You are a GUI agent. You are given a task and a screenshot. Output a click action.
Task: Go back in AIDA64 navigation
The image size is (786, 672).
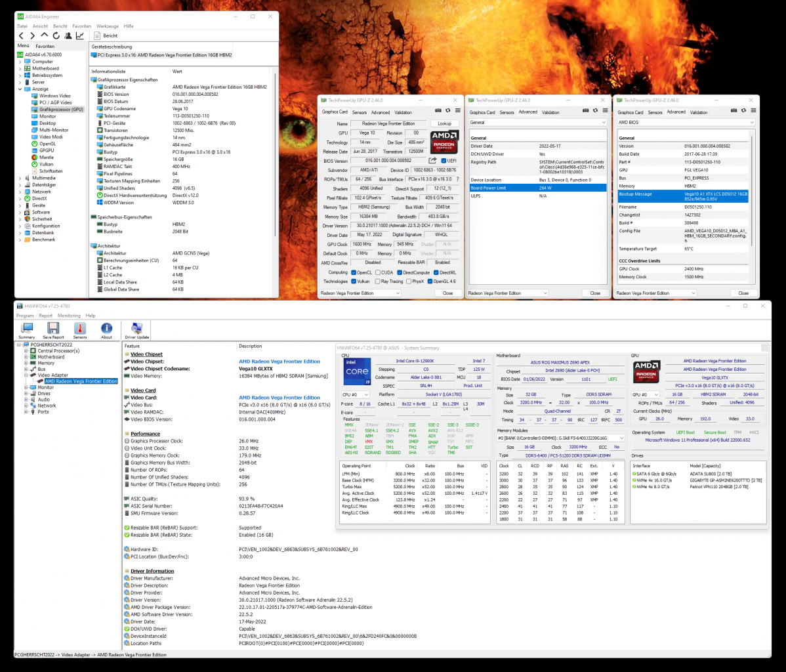click(x=21, y=35)
